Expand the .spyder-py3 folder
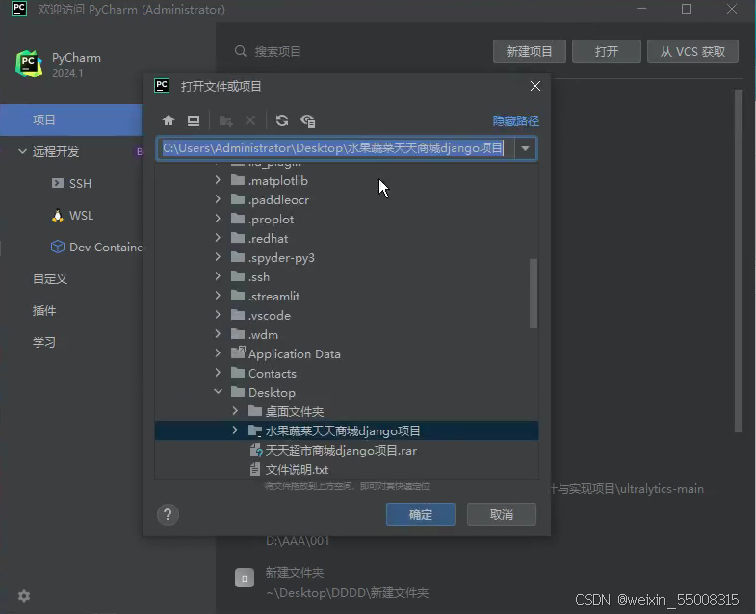 pos(218,257)
